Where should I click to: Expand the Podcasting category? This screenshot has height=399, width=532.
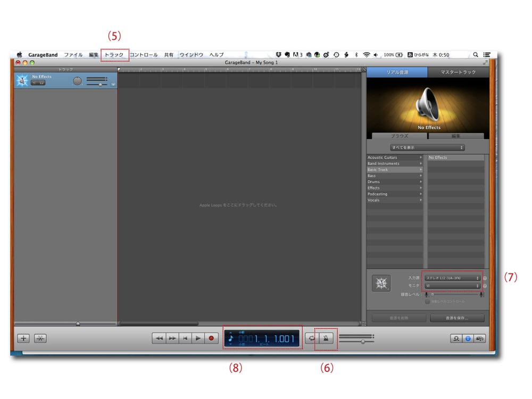(395, 194)
